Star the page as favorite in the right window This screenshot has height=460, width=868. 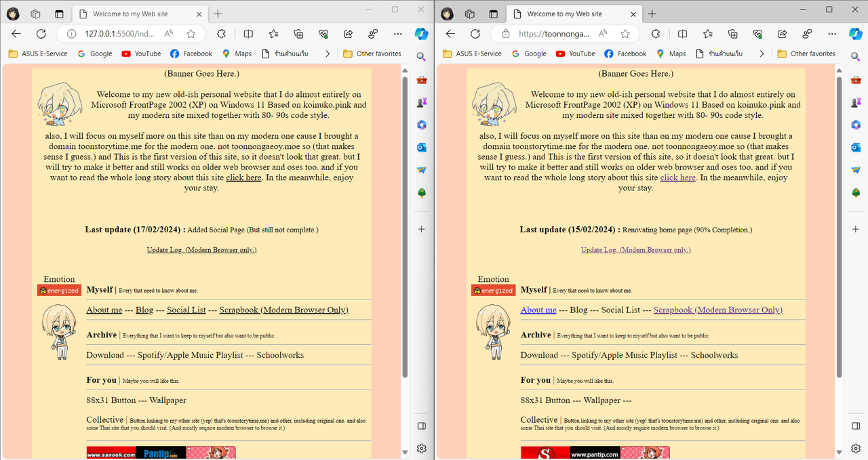point(625,34)
